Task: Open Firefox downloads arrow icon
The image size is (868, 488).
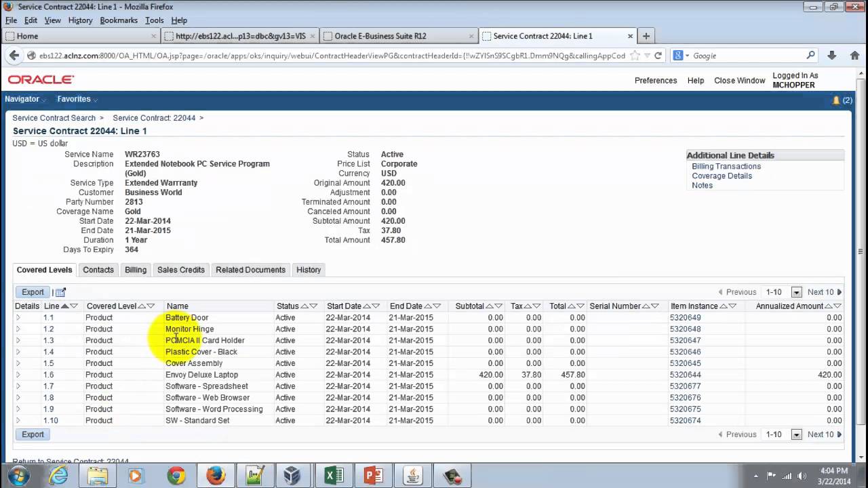Action: coord(832,56)
